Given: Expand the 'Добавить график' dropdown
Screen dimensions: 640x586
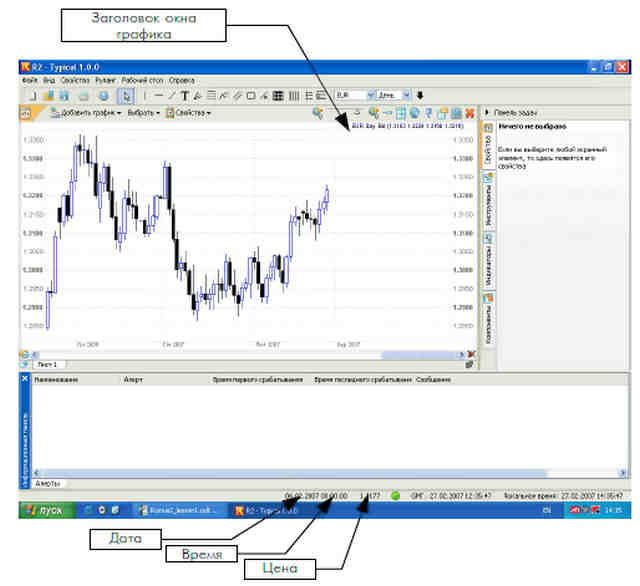Looking at the screenshot, I should point(86,113).
